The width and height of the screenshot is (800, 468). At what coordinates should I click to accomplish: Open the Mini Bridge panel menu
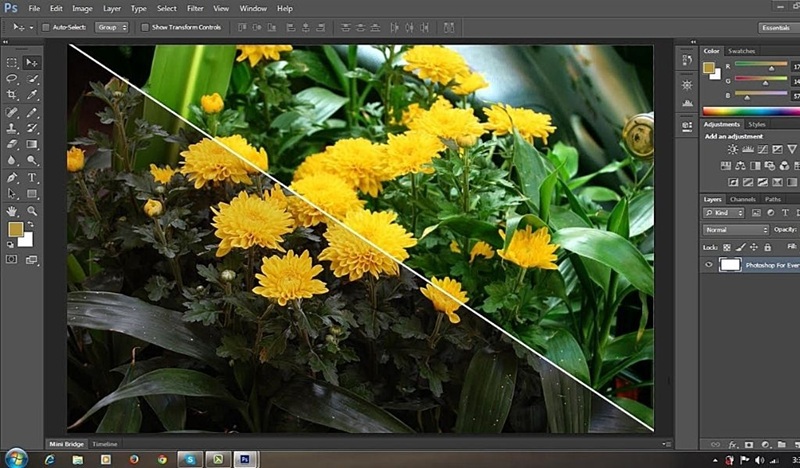(x=666, y=444)
